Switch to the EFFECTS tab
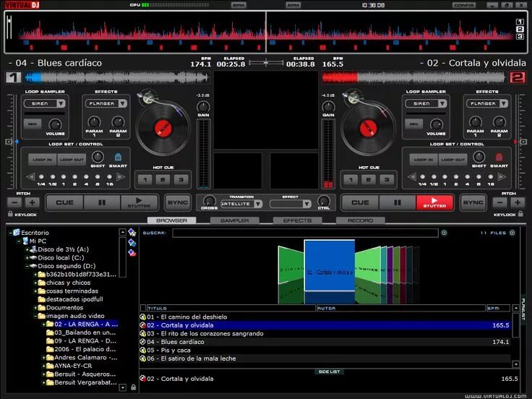Viewport: 532px width, 399px height. click(x=298, y=220)
